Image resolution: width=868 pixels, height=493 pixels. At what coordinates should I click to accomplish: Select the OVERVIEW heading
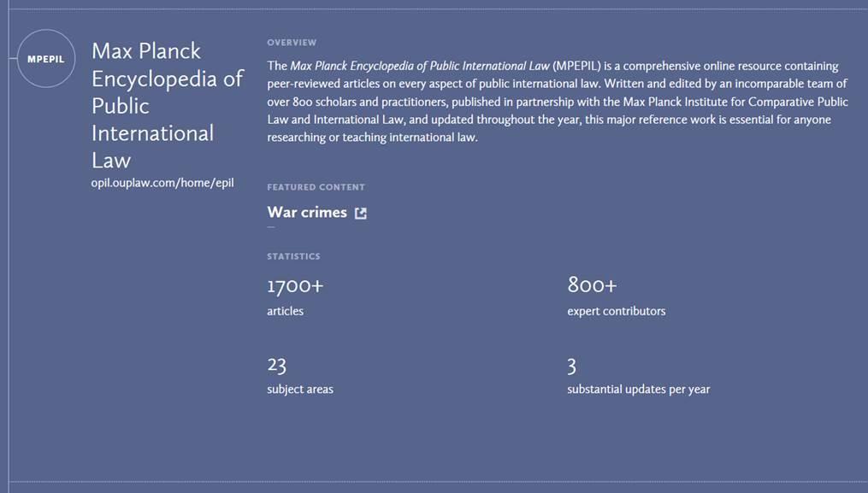click(292, 43)
